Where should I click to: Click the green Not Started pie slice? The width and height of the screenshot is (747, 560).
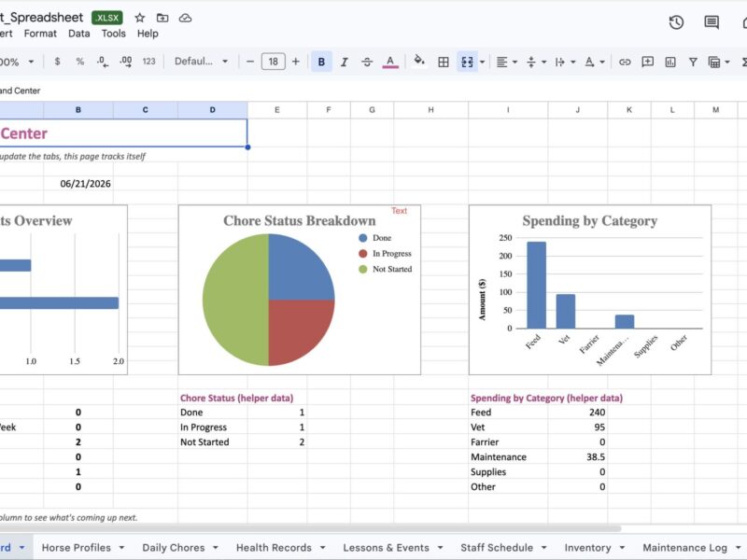(x=235, y=300)
